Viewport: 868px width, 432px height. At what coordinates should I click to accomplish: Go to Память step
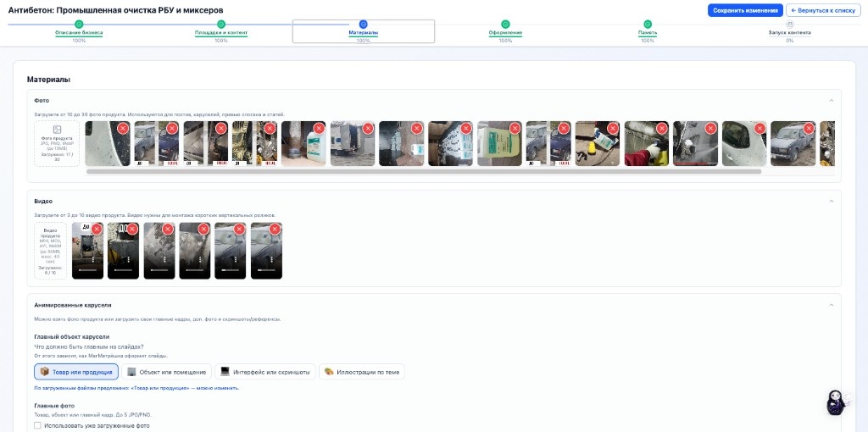(648, 32)
